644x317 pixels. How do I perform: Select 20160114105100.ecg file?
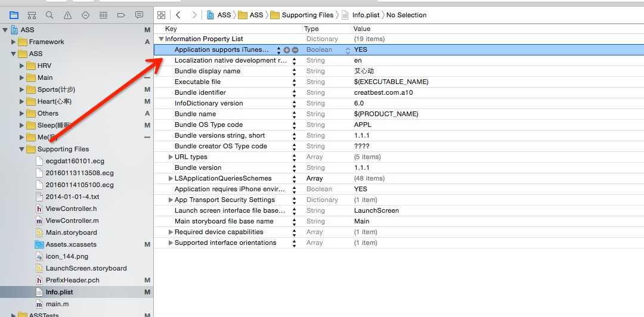pyautogui.click(x=80, y=185)
